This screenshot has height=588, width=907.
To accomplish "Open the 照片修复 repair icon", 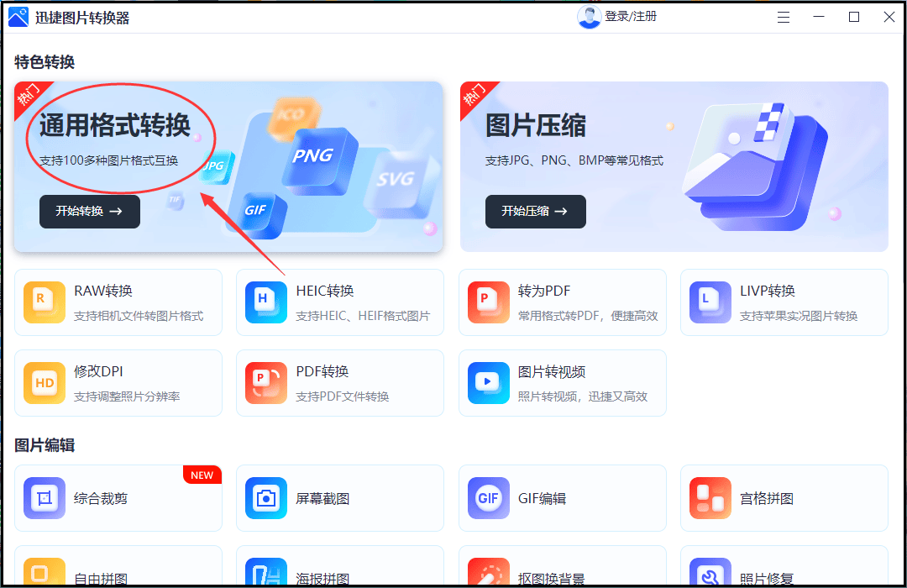I will 710,574.
